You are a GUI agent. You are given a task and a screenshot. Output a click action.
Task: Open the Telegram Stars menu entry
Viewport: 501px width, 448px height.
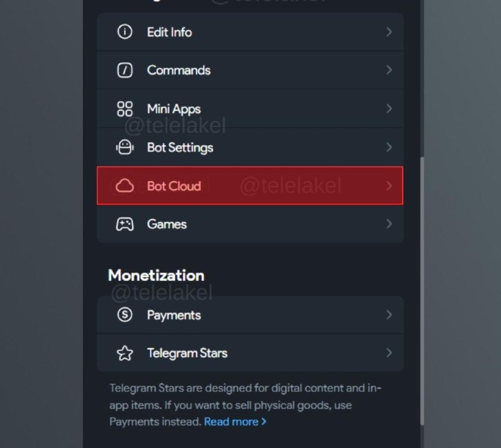tap(187, 354)
